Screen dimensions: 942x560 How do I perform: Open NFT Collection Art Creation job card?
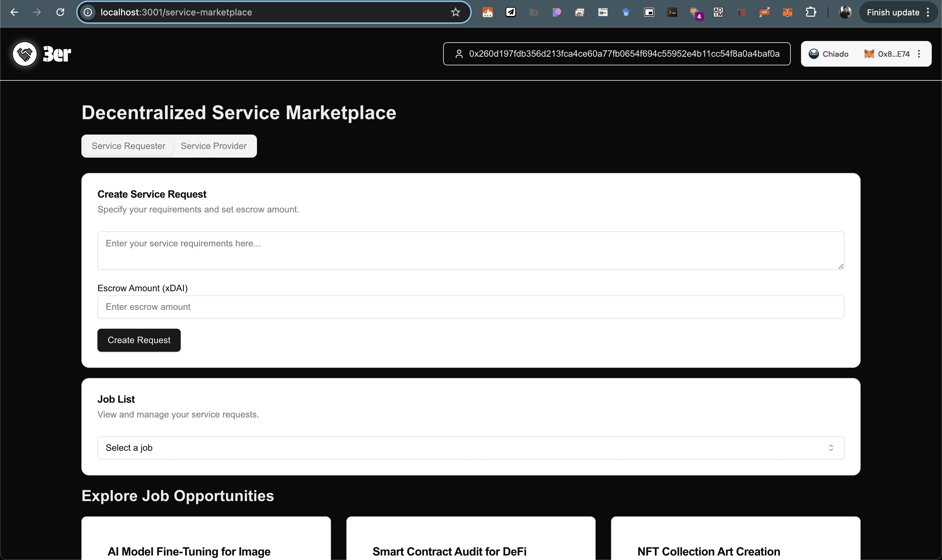click(x=736, y=539)
